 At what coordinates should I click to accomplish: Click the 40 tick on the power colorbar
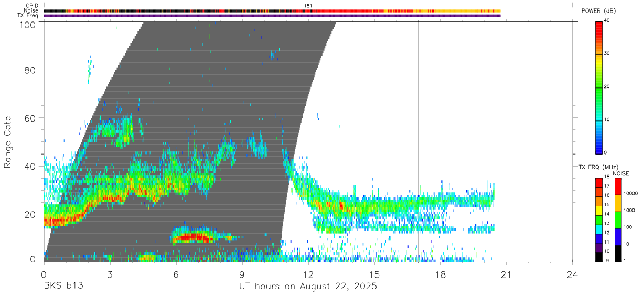[x=607, y=21]
